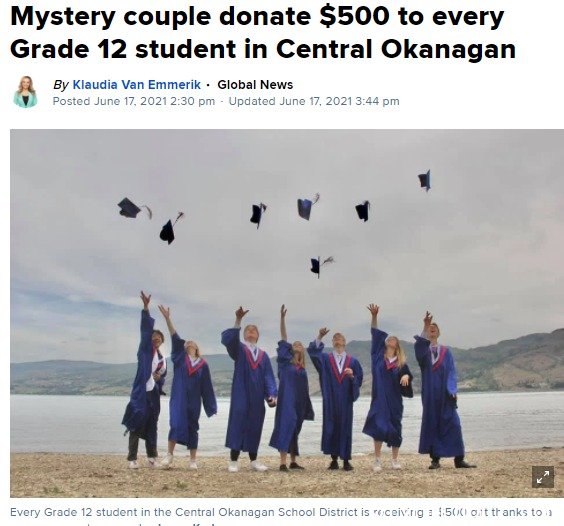Image resolution: width=564 pixels, height=526 pixels.
Task: Click the middle student of the seven graduates
Action: (x=291, y=389)
